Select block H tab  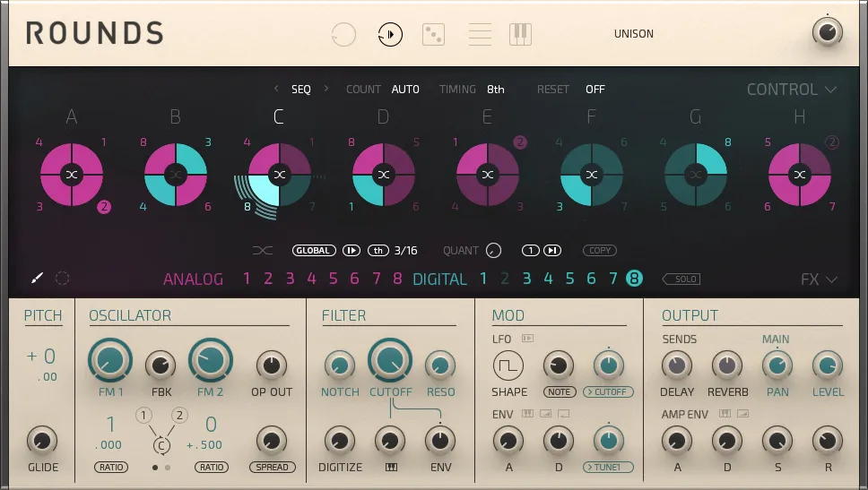799,117
